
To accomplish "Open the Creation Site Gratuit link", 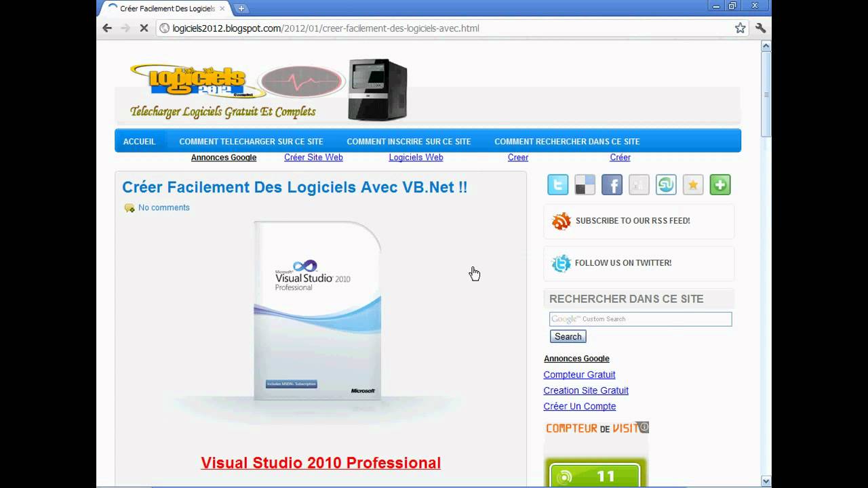I will point(586,390).
